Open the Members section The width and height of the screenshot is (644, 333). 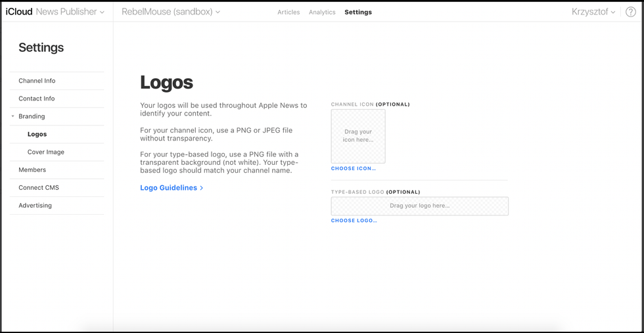click(32, 169)
